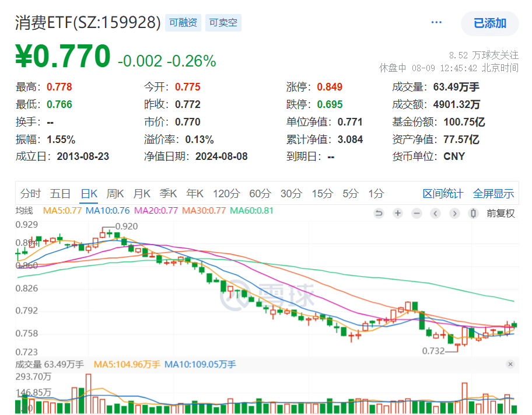Select the 季K quarterly tab

point(168,194)
